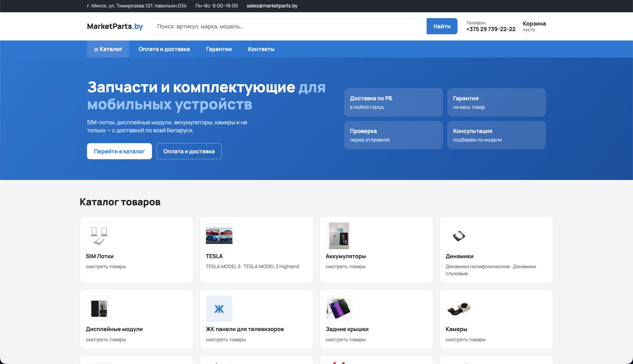Open TESLA MODEL 3 Highland subcategory link
The height and width of the screenshot is (364, 633).
point(271,266)
